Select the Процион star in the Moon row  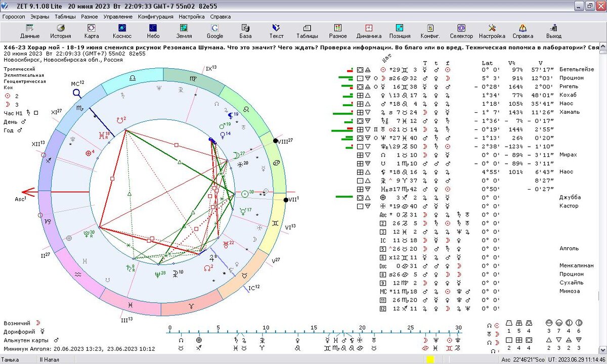coord(572,78)
